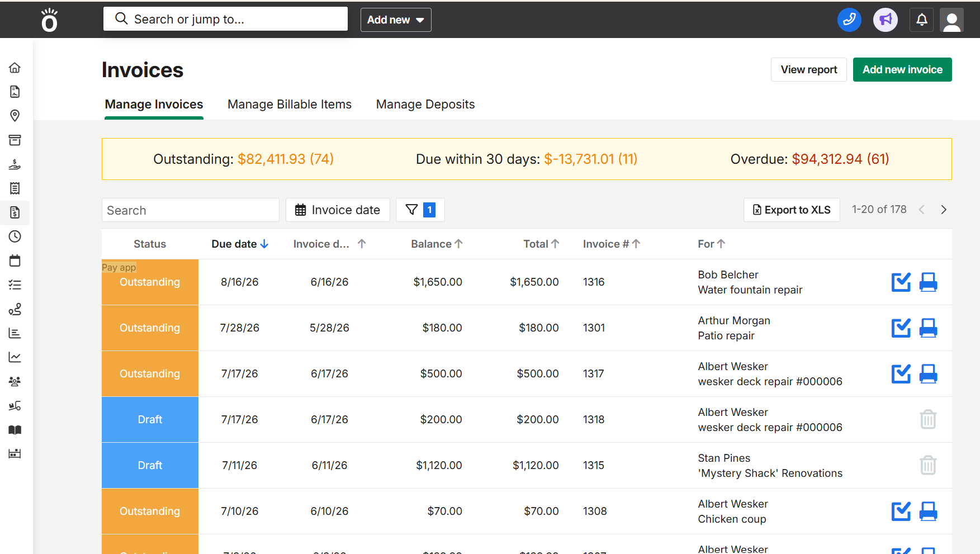This screenshot has width=980, height=554.
Task: Switch to Manage Invoices tab
Action: point(154,105)
